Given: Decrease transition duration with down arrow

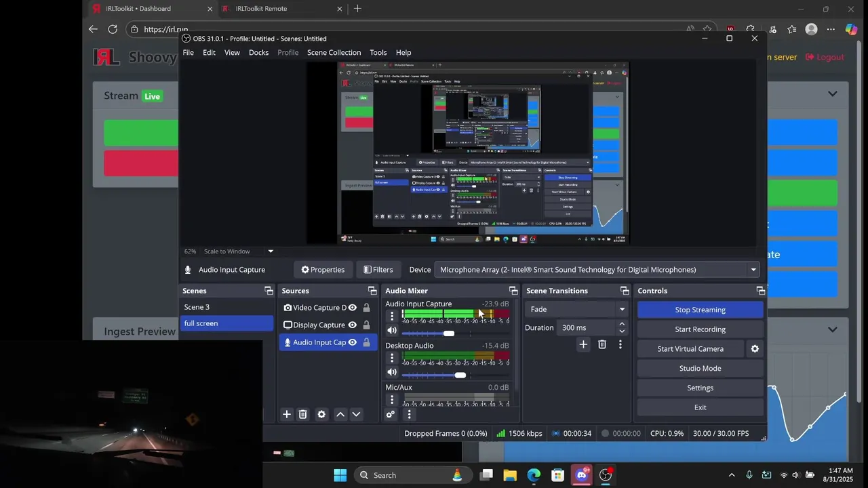Looking at the screenshot, I should tap(622, 331).
